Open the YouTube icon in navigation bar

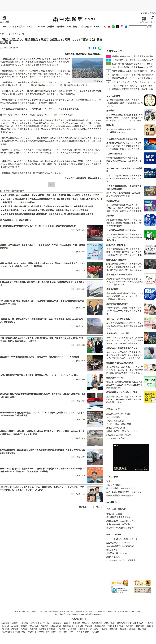click(x=109, y=27)
